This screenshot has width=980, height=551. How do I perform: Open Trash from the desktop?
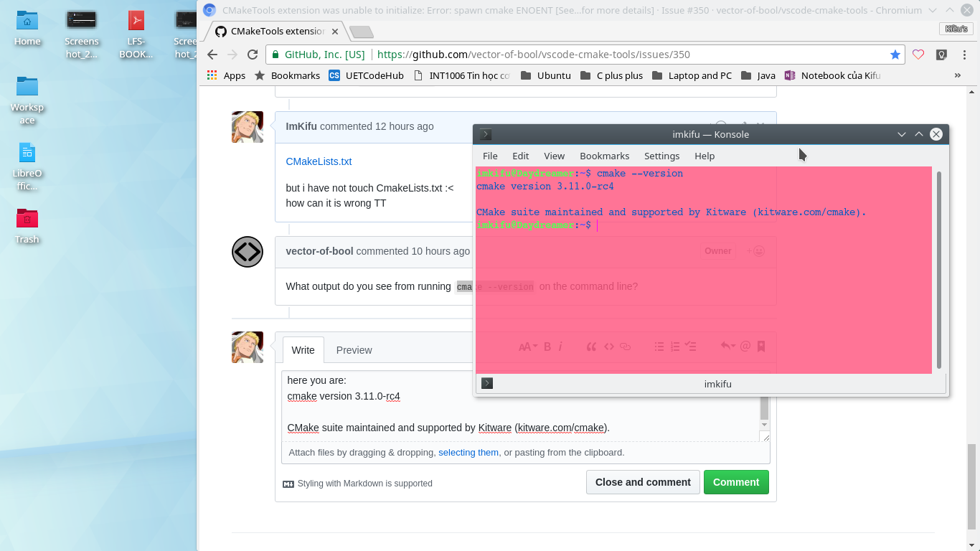tap(27, 220)
